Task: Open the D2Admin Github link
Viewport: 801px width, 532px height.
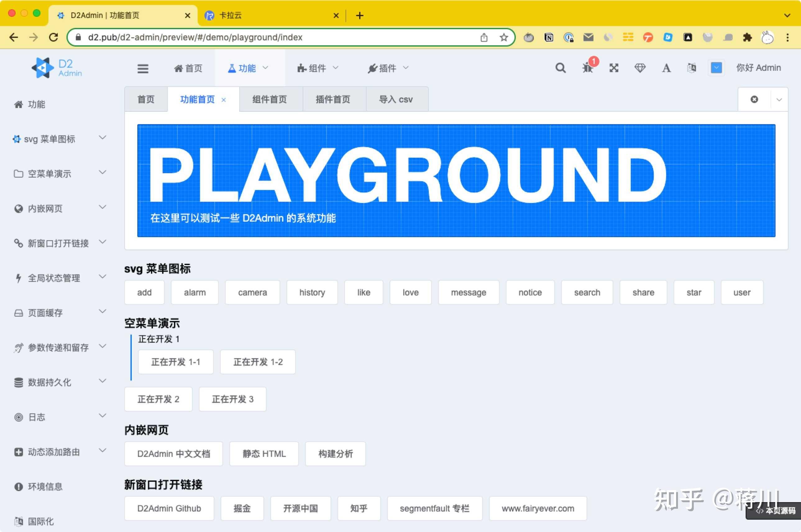Action: pyautogui.click(x=169, y=508)
